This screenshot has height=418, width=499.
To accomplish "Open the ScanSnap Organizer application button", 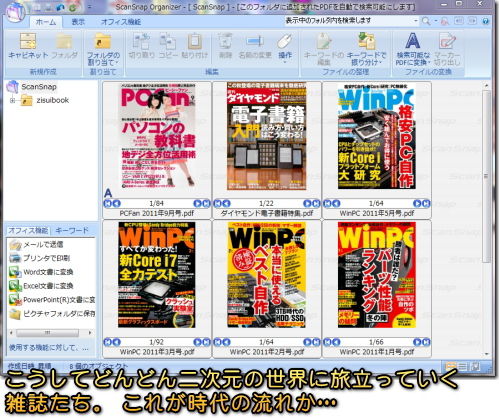I will pos(15,12).
